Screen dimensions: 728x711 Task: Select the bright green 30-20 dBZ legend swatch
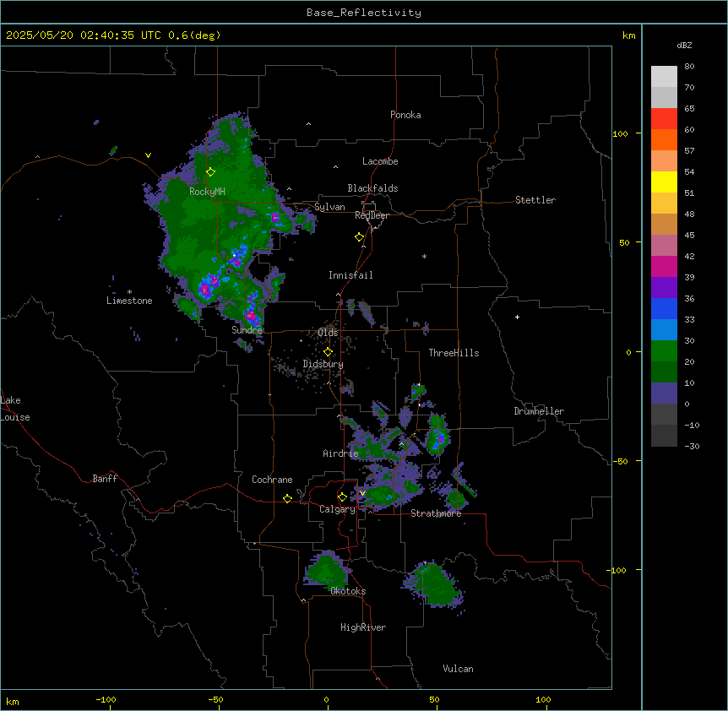664,351
